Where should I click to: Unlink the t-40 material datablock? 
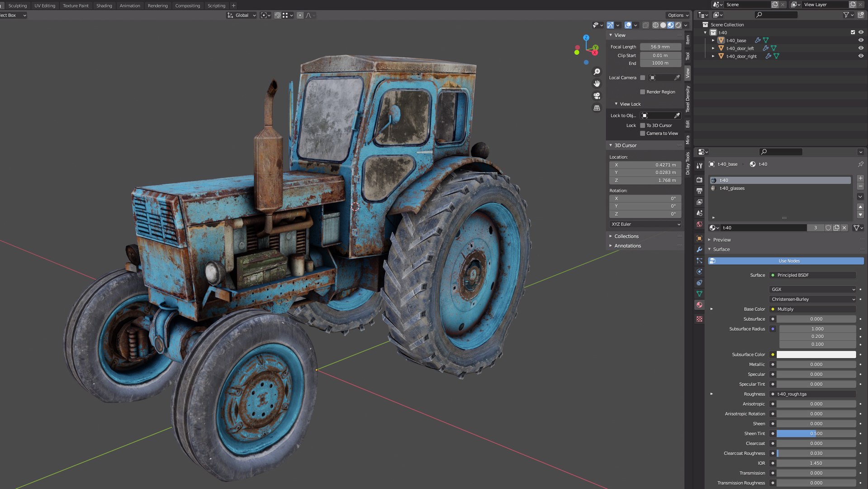pos(844,228)
